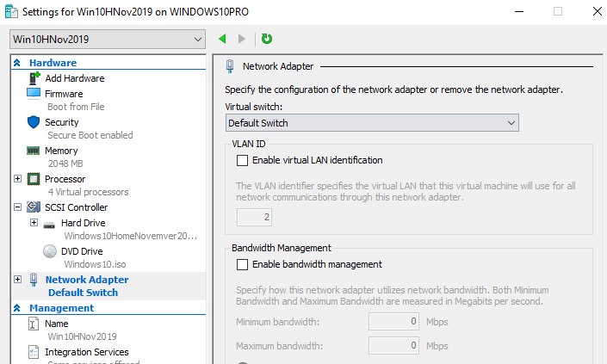Image resolution: width=607 pixels, height=364 pixels.
Task: Click the Network Adapter icon in tree
Action: click(34, 280)
